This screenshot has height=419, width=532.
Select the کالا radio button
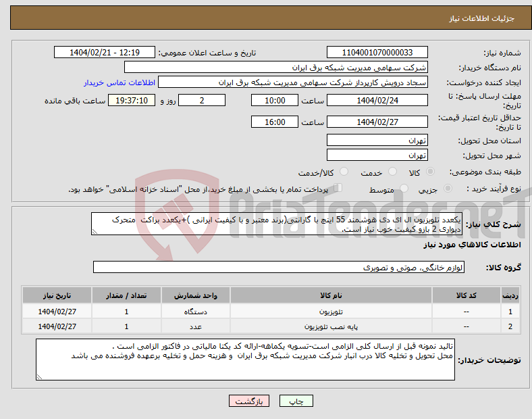(430, 172)
